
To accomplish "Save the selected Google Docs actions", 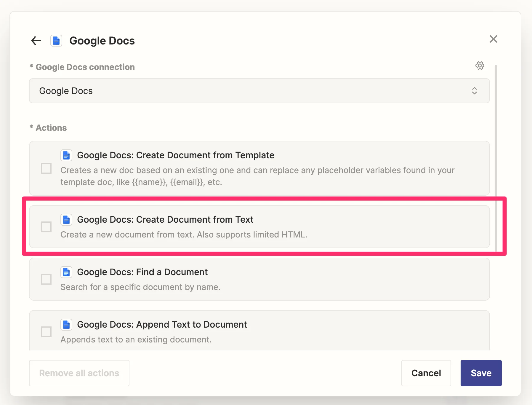I will [x=481, y=373].
